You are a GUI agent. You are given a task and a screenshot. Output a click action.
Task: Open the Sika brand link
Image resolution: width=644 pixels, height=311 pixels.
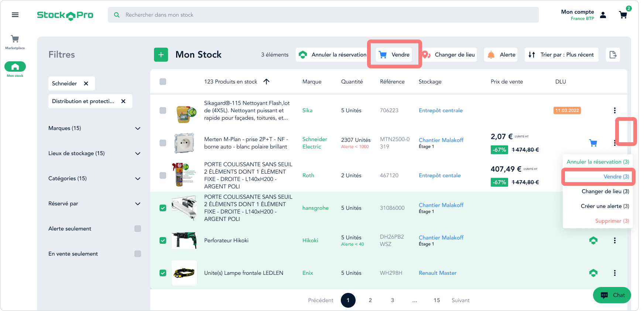(307, 110)
